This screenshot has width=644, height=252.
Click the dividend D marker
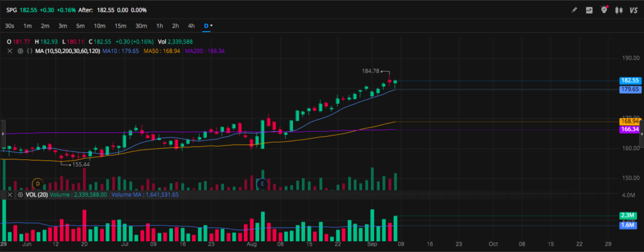(x=38, y=183)
